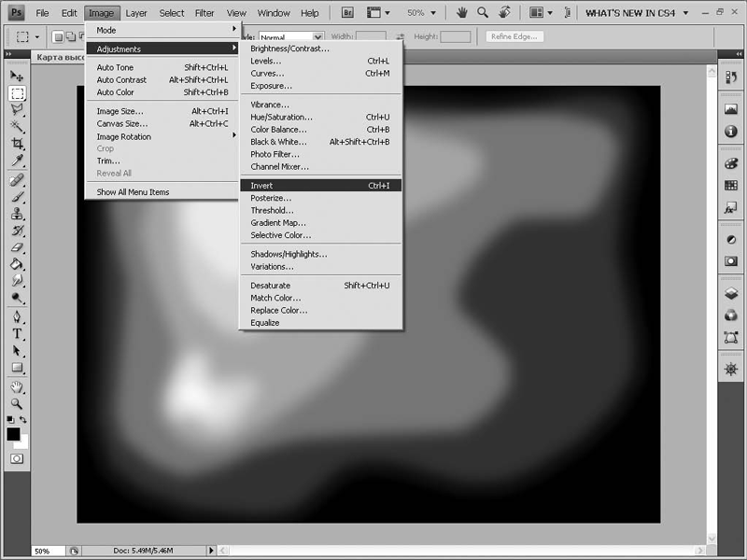Image resolution: width=747 pixels, height=560 pixels.
Task: Select the Rectangle shape tool
Action: point(17,368)
